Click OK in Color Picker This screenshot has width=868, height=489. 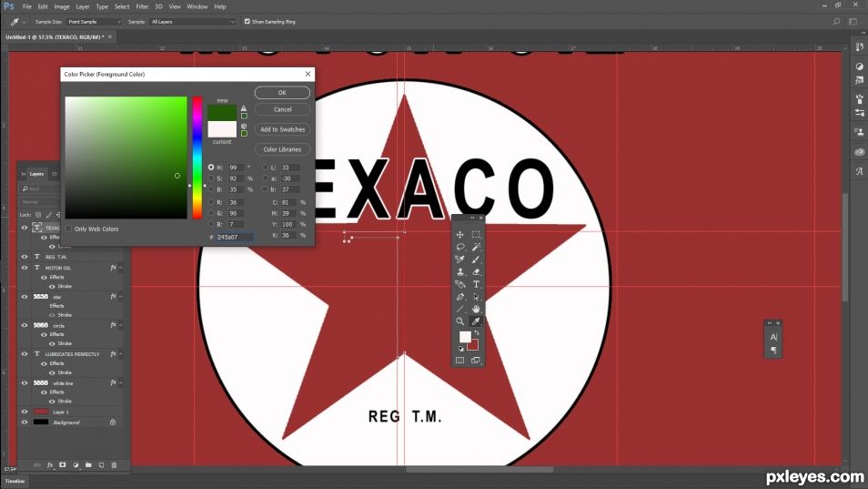coord(282,93)
